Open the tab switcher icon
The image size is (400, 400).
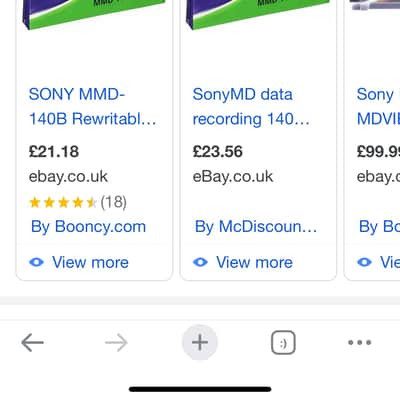pyautogui.click(x=283, y=342)
